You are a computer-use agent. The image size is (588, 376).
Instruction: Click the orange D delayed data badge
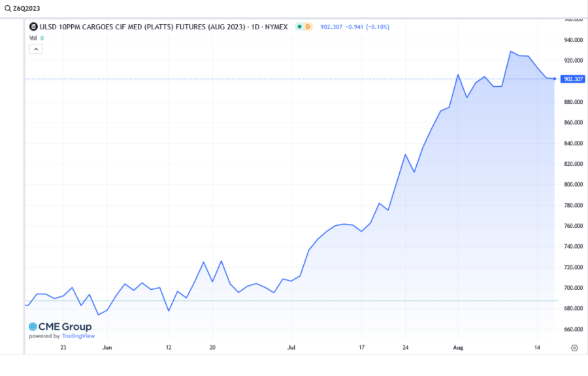click(x=308, y=27)
